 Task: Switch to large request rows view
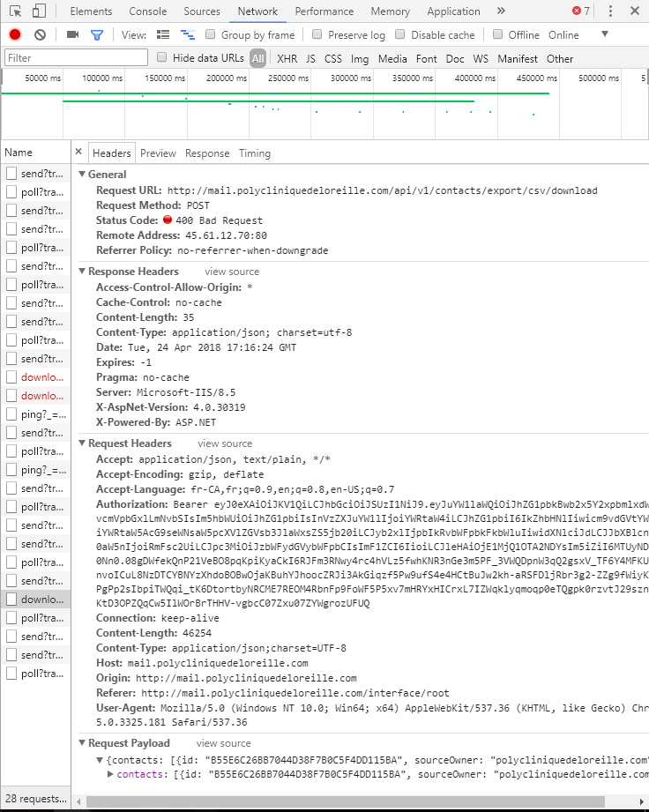pyautogui.click(x=163, y=35)
